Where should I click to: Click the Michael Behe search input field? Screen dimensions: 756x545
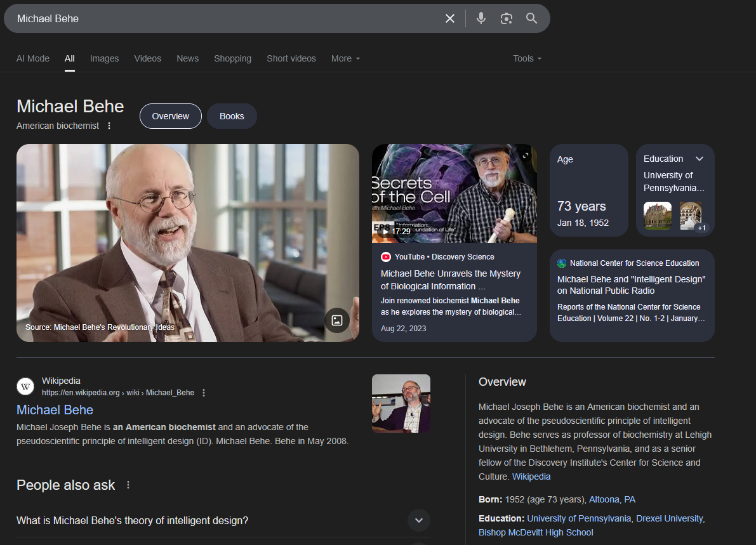click(x=227, y=18)
